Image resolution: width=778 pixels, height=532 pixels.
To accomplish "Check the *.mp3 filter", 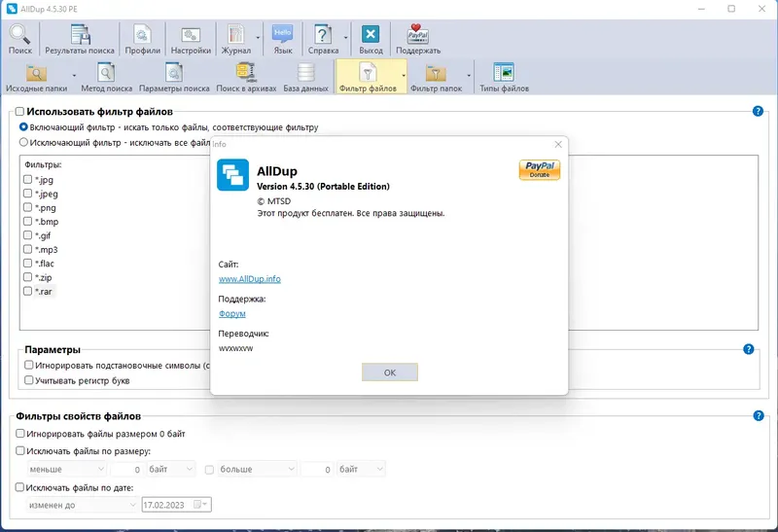I will click(x=28, y=249).
